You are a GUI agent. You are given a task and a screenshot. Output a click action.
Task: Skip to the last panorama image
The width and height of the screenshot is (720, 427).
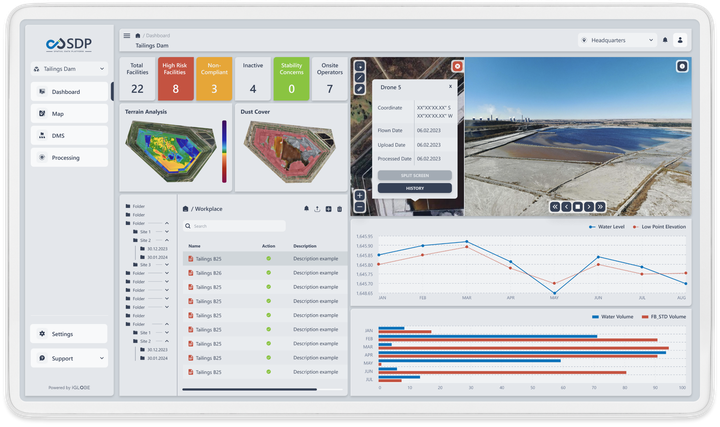602,207
